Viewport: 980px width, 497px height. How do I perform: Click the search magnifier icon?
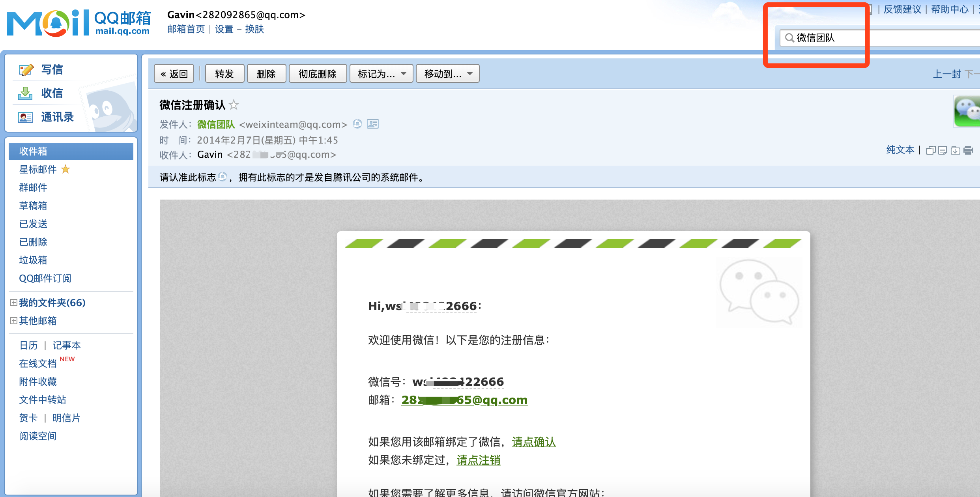point(789,38)
